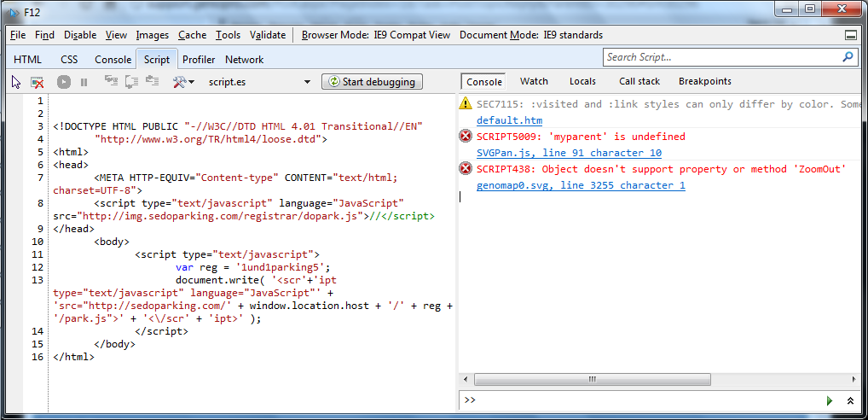Open the configuration hammer-wrench dropdown

pos(183,82)
